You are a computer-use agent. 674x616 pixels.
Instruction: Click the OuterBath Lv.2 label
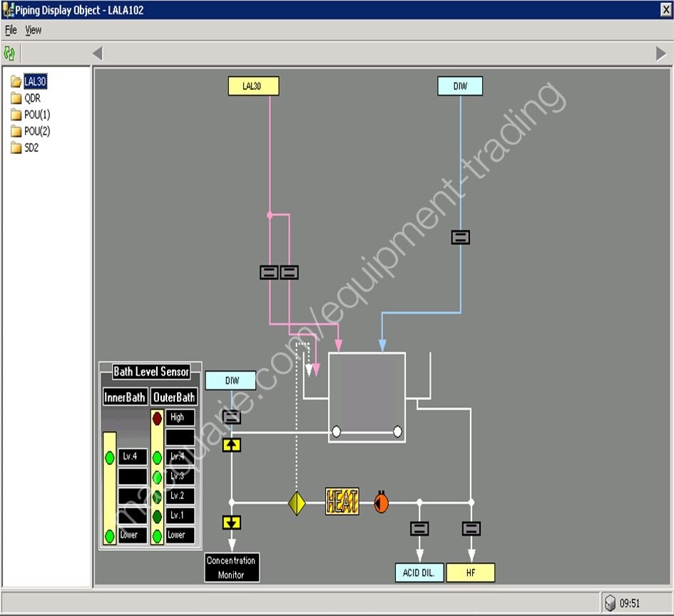(x=180, y=496)
